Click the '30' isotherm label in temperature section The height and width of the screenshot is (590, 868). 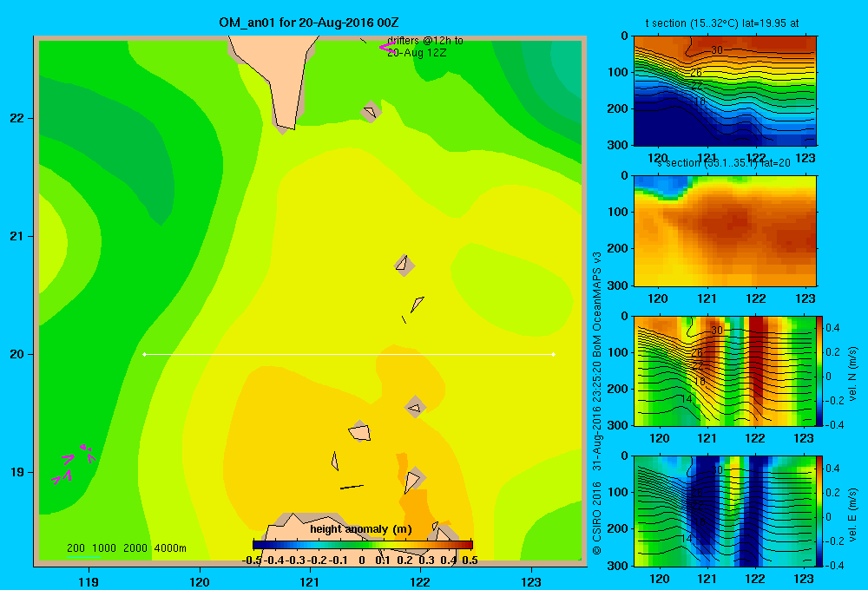click(x=717, y=49)
